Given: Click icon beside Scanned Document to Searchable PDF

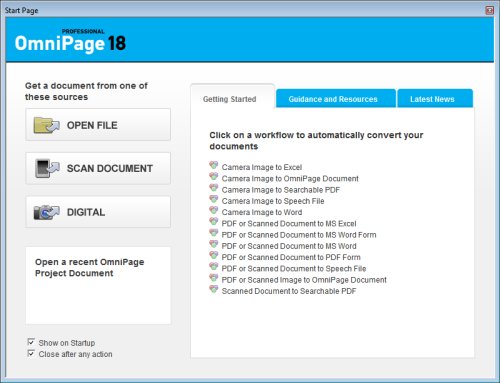Looking at the screenshot, I should 213,290.
